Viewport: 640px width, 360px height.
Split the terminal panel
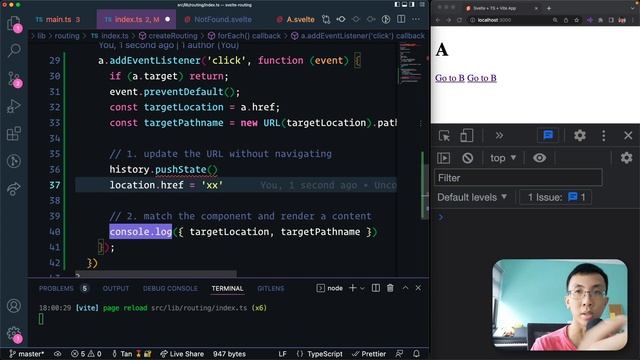(x=376, y=288)
